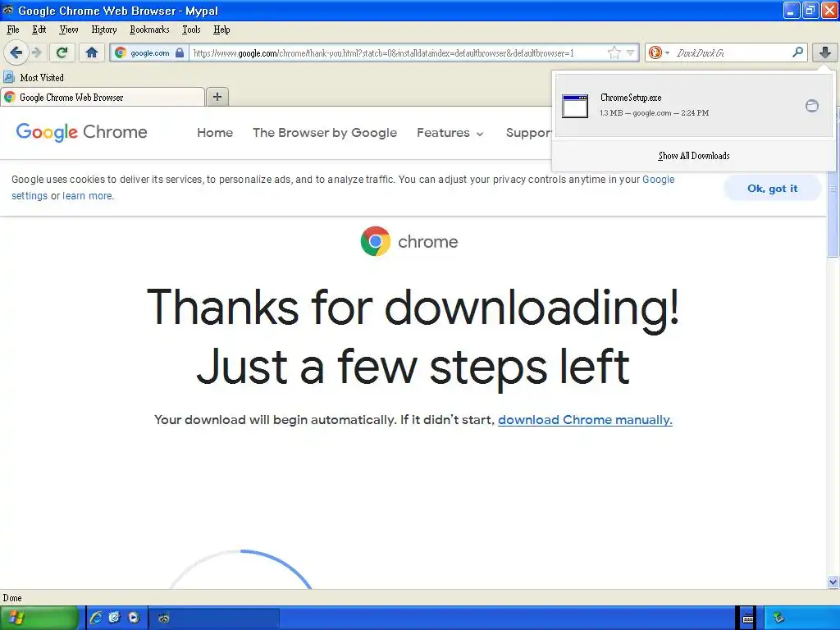Click the google.com site favicon
The width and height of the screenshot is (840, 630).
tap(121, 52)
